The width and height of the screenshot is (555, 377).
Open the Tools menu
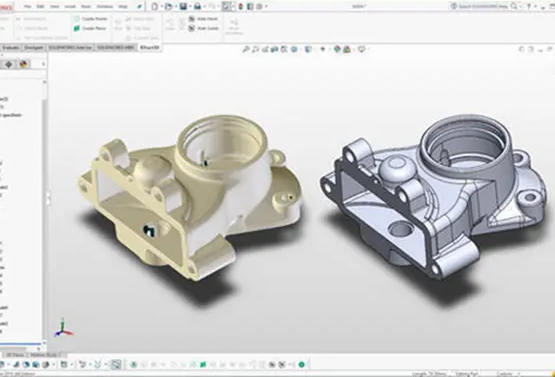pyautogui.click(x=86, y=6)
